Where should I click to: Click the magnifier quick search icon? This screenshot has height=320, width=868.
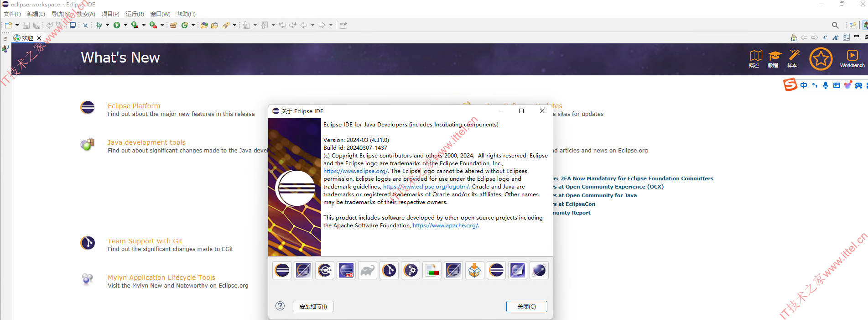tap(835, 25)
